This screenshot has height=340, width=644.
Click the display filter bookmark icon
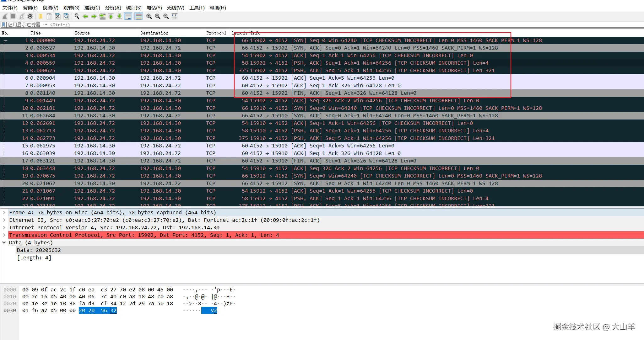(x=3, y=24)
